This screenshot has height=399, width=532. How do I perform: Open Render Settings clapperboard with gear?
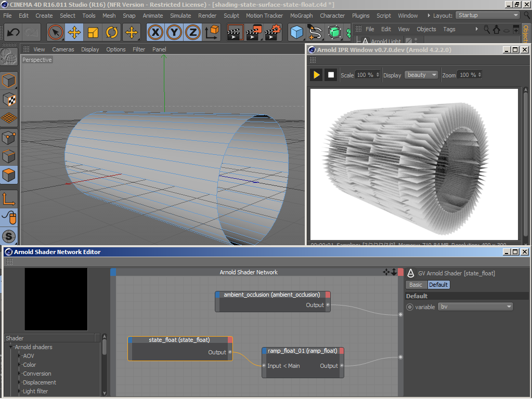pyautogui.click(x=273, y=33)
